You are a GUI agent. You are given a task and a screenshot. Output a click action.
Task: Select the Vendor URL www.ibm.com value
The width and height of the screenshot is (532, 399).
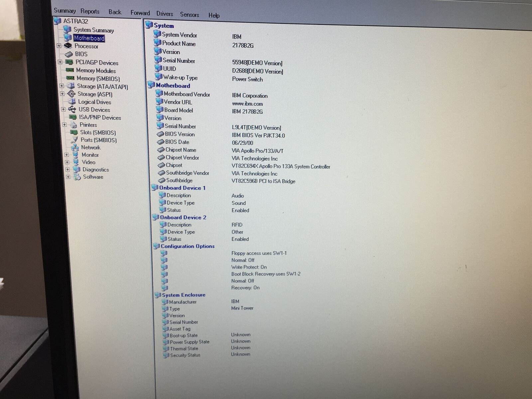247,104
